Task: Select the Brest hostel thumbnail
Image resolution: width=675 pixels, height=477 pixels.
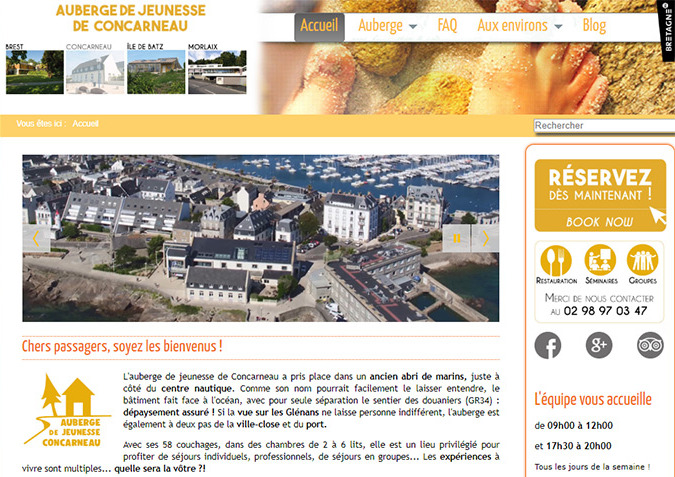Action: (33, 72)
